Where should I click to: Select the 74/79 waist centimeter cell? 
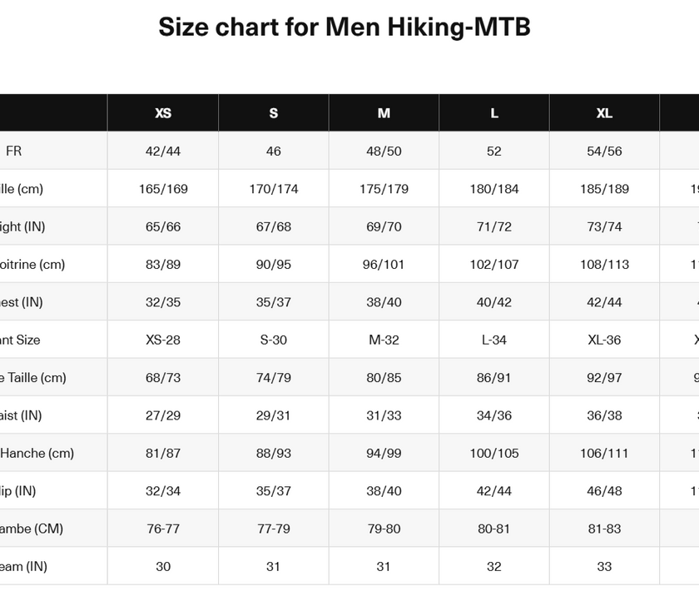tap(273, 378)
